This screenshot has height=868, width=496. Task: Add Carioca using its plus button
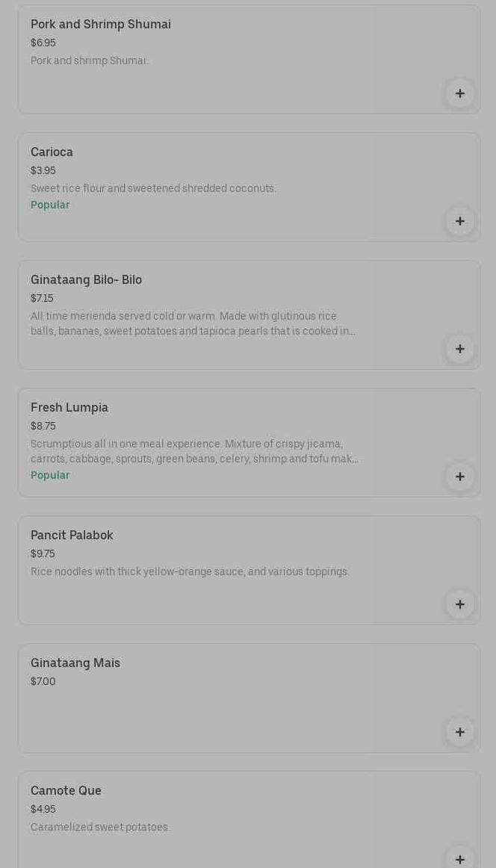click(x=459, y=221)
